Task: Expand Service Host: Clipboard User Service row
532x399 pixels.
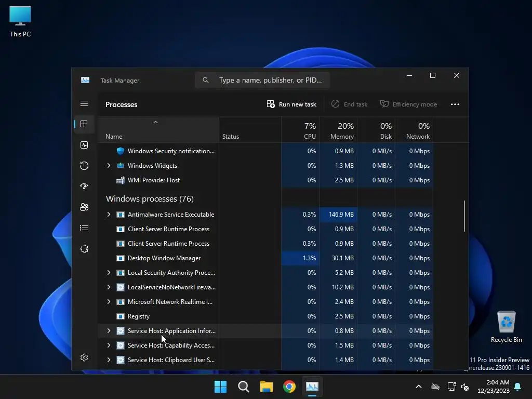Action: (x=109, y=360)
